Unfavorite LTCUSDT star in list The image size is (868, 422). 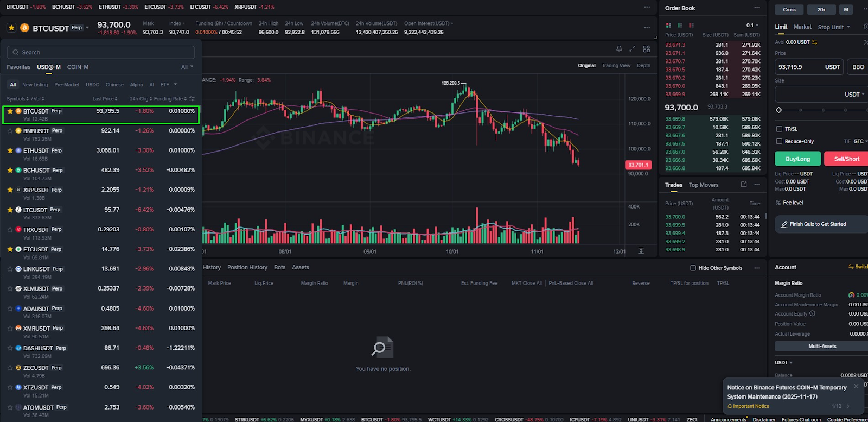point(10,210)
